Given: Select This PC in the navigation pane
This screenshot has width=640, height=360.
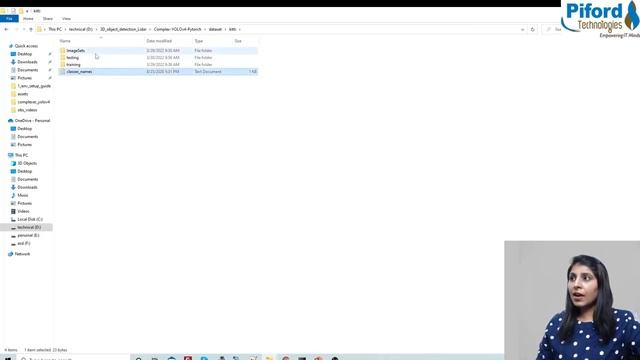Looking at the screenshot, I should pos(21,156).
